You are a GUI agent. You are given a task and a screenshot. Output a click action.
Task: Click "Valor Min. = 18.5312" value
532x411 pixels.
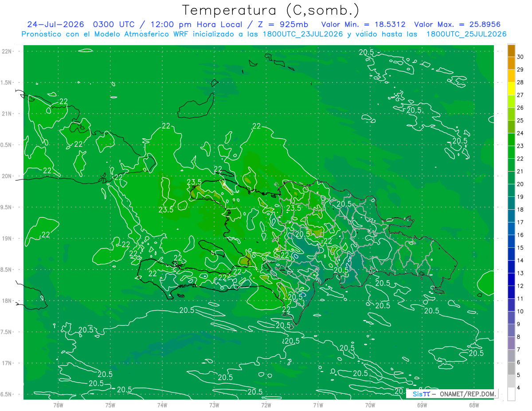point(363,24)
